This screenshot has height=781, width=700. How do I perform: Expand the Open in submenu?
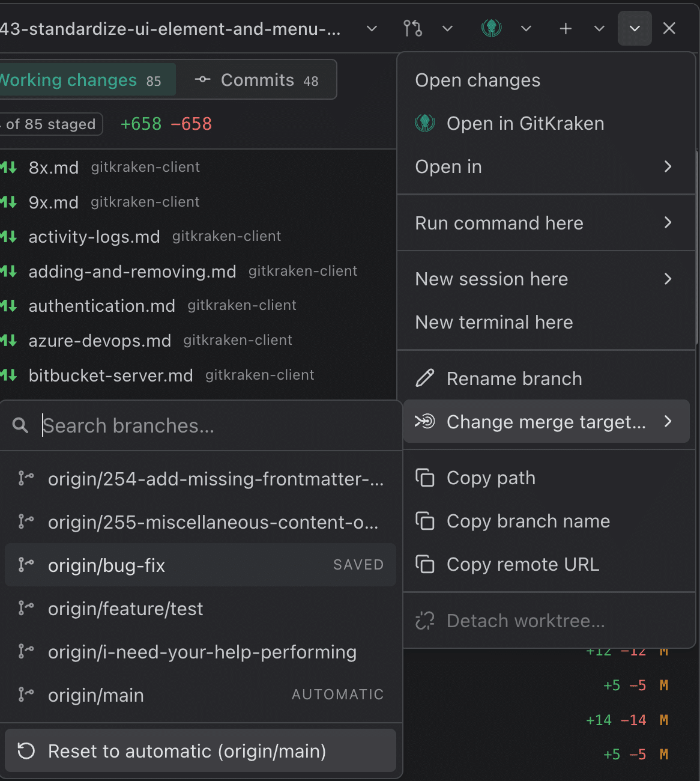(546, 166)
